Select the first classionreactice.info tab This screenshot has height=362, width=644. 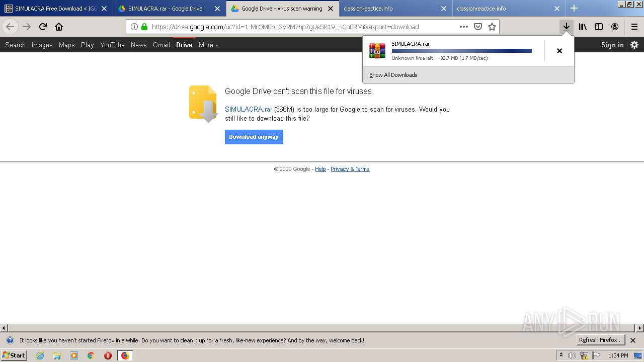tap(395, 9)
